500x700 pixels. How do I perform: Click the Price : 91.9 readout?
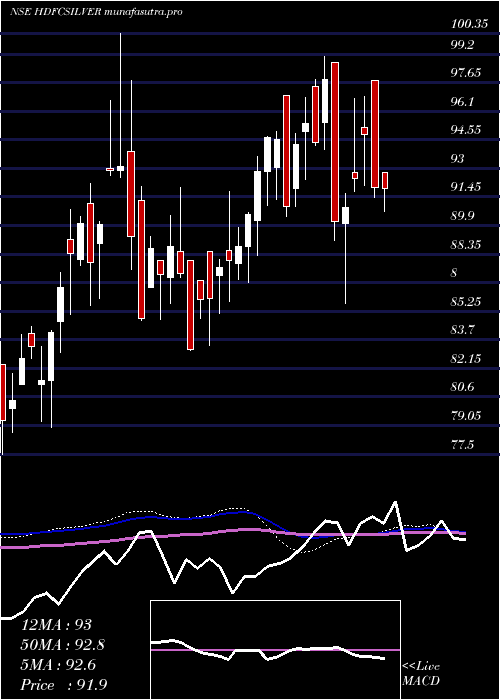point(63,685)
